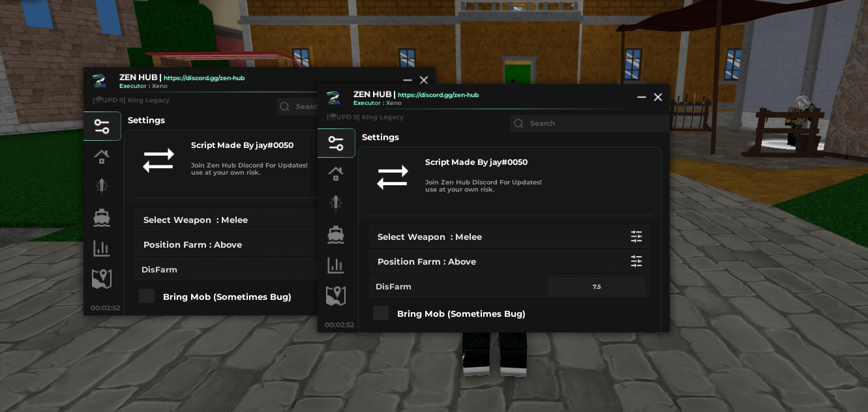
Task: Click the Search box in the front window
Action: point(587,123)
